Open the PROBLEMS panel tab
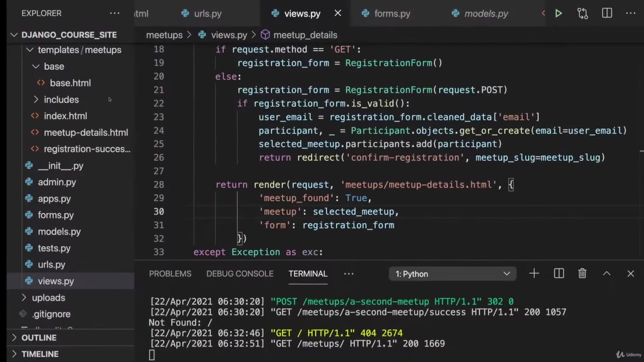Screen dimensions: 644x362 click(170, 274)
